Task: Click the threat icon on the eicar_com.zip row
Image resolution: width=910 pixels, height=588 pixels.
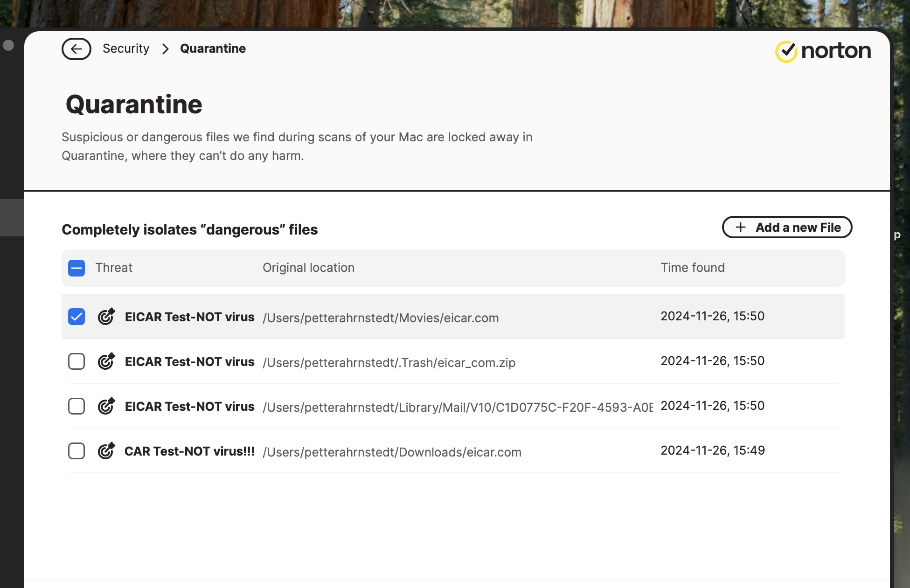Action: click(x=105, y=361)
